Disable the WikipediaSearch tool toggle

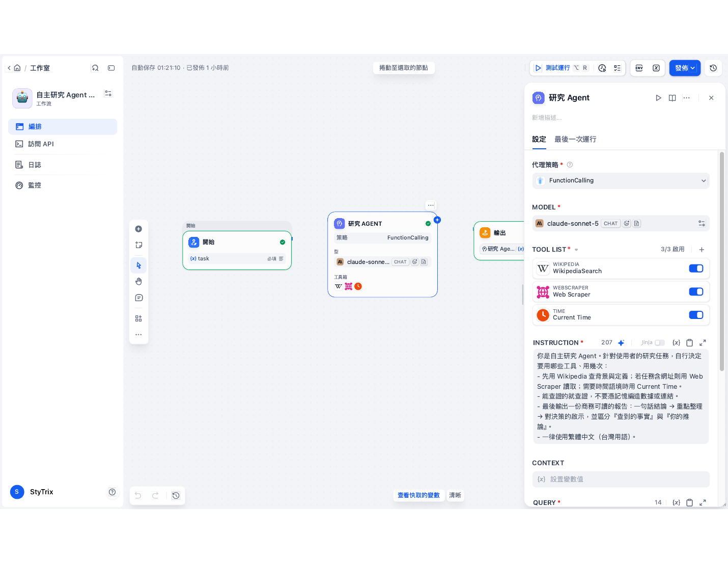tap(696, 269)
